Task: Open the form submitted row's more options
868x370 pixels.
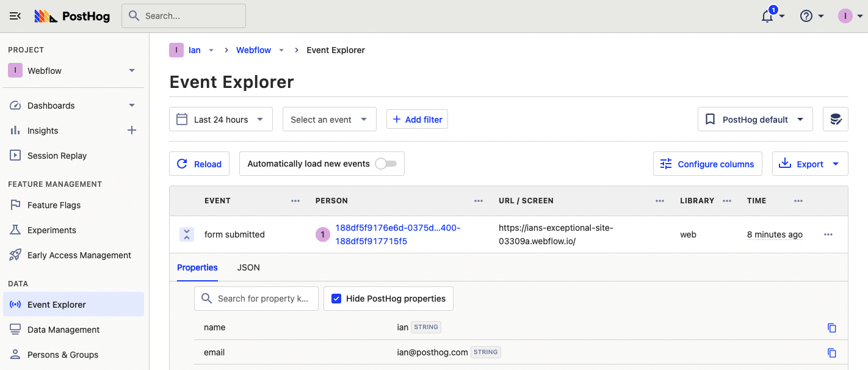Action: (x=828, y=234)
